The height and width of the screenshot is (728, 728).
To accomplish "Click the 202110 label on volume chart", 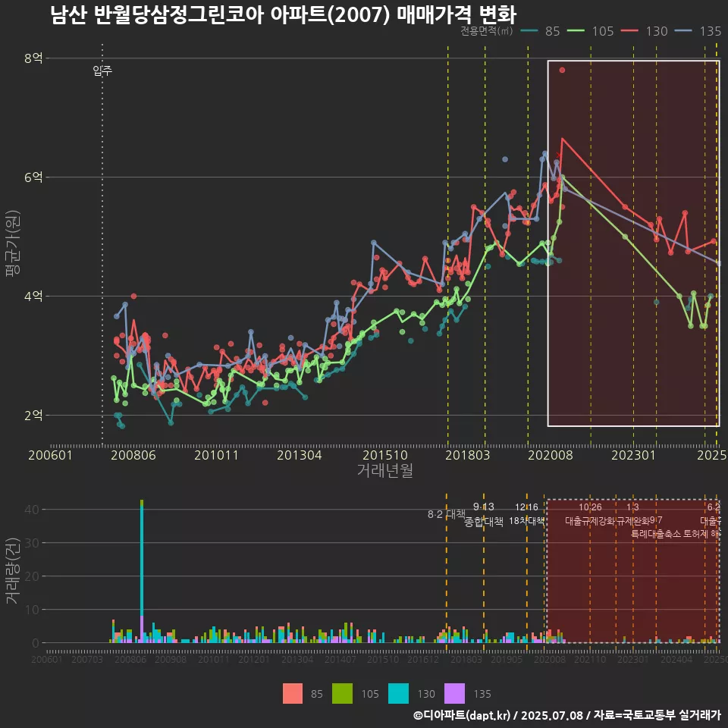I will coord(590,659).
